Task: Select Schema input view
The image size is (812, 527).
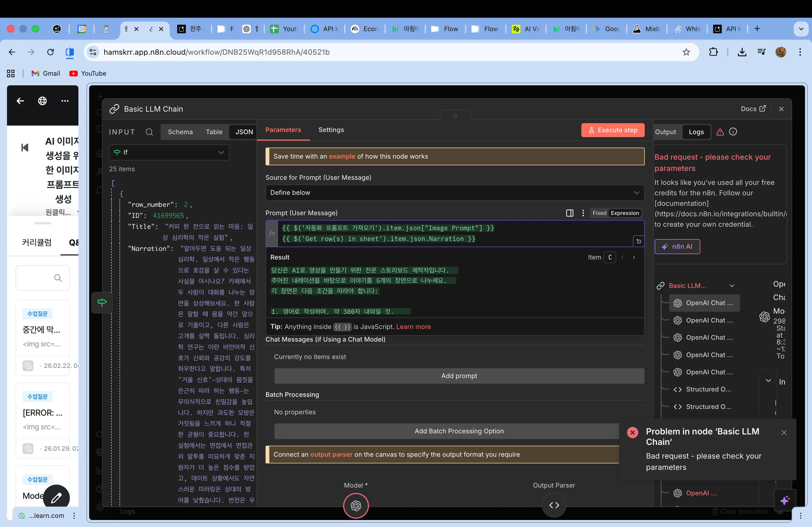Action: pyautogui.click(x=180, y=132)
